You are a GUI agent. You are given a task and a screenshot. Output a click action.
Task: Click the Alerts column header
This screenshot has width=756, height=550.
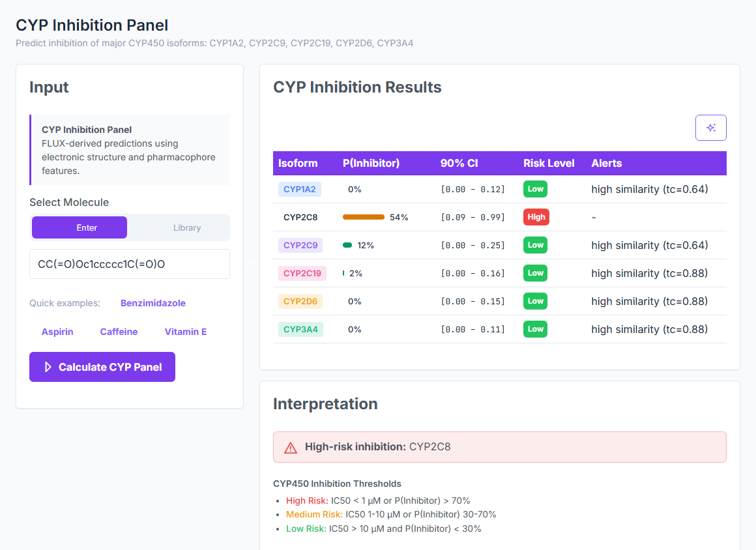tap(607, 163)
